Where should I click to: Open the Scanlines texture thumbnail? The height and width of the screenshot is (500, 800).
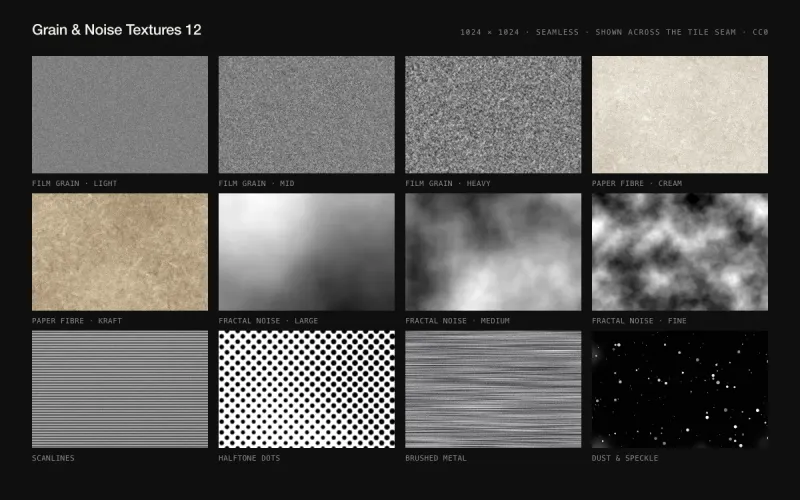coord(120,389)
